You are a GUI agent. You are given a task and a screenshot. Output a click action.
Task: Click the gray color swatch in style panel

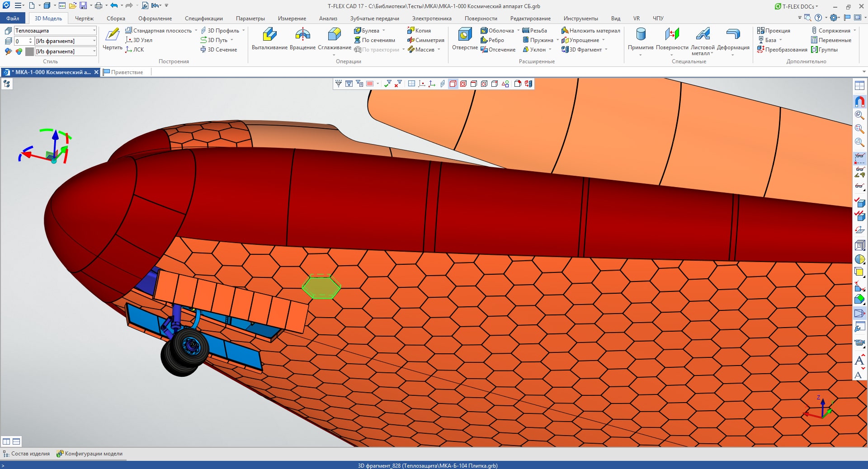click(x=29, y=52)
